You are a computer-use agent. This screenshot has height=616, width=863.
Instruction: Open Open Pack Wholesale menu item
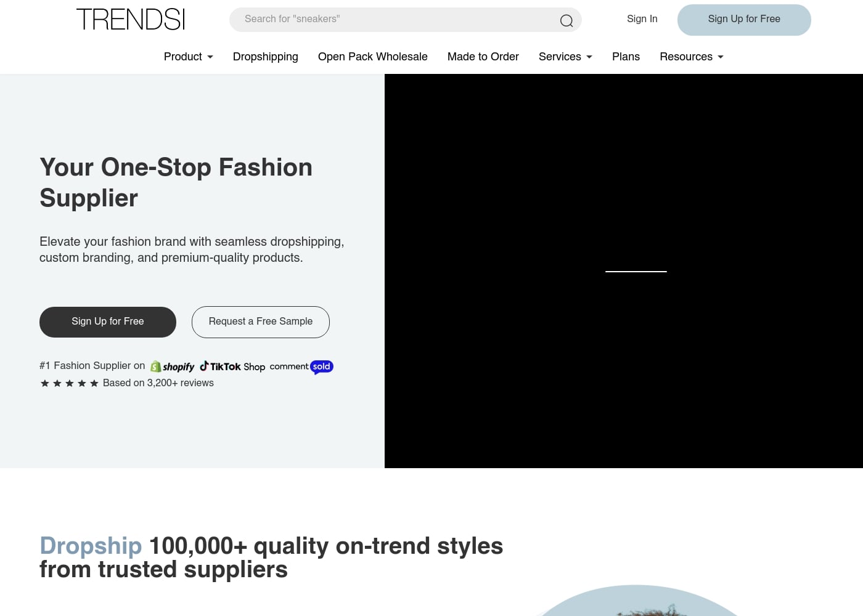click(372, 57)
